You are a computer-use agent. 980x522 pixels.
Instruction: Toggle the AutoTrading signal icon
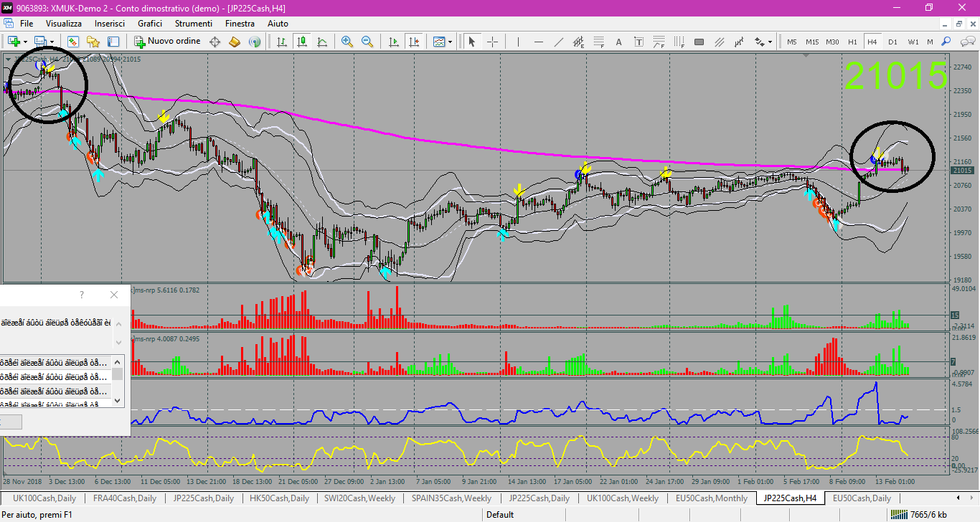pyautogui.click(x=254, y=42)
